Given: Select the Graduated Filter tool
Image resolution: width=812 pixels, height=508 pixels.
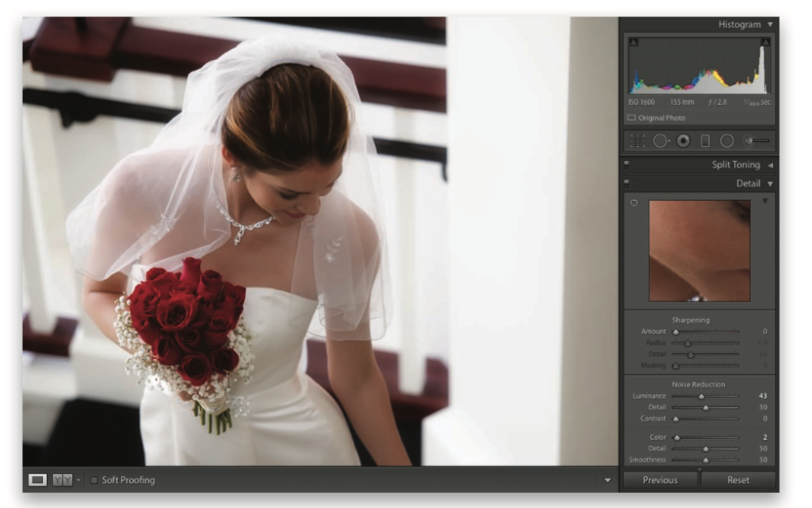Looking at the screenshot, I should click(704, 140).
